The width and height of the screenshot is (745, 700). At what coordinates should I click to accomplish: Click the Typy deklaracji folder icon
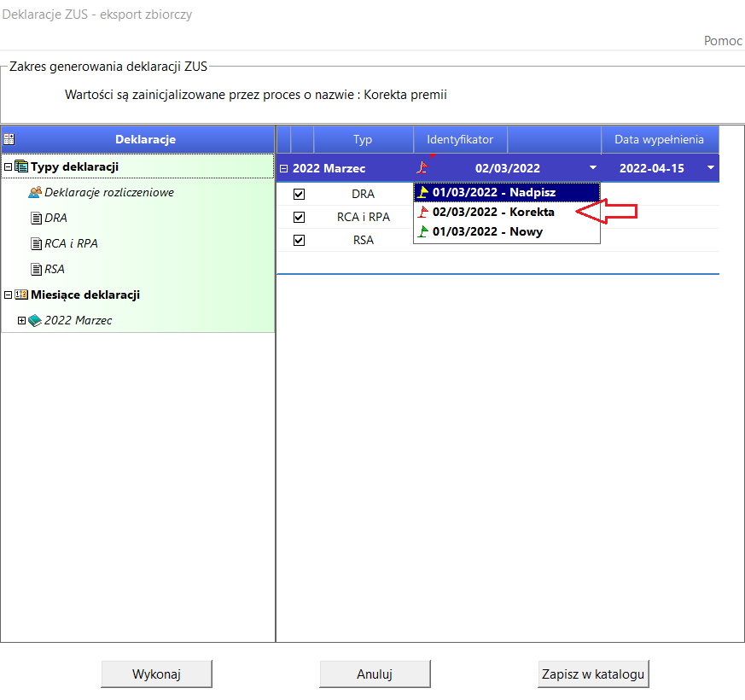coord(21,166)
